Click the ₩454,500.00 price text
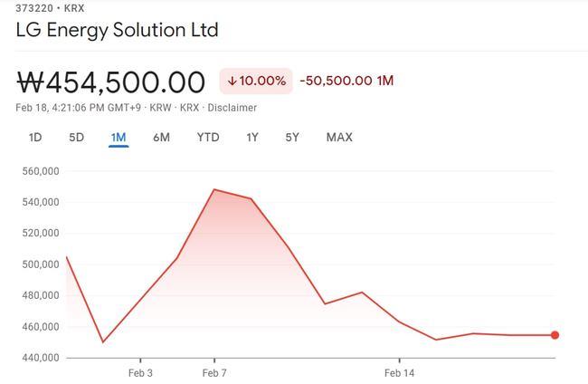 click(x=111, y=82)
